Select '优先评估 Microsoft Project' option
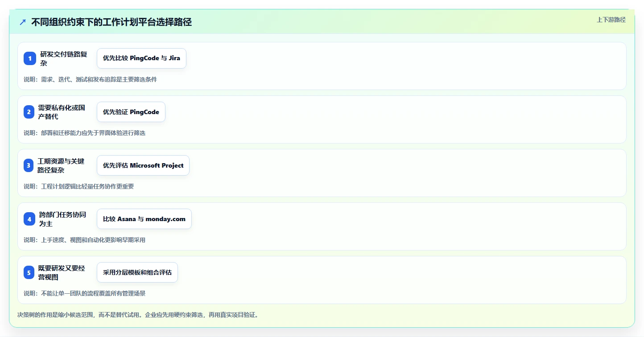 click(x=143, y=165)
